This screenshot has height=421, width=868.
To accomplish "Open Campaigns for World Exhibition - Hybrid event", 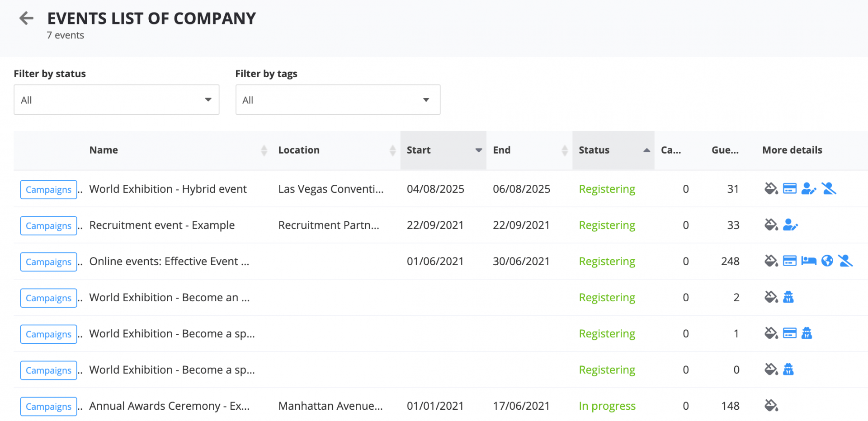I will coord(48,189).
